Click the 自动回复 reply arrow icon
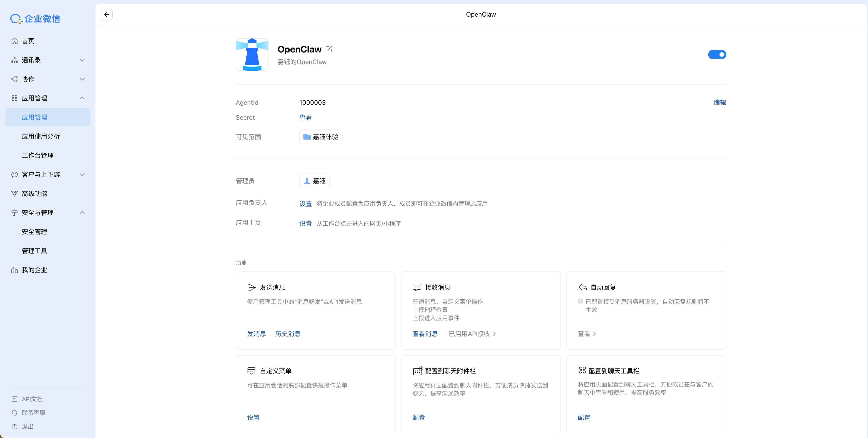 [583, 287]
